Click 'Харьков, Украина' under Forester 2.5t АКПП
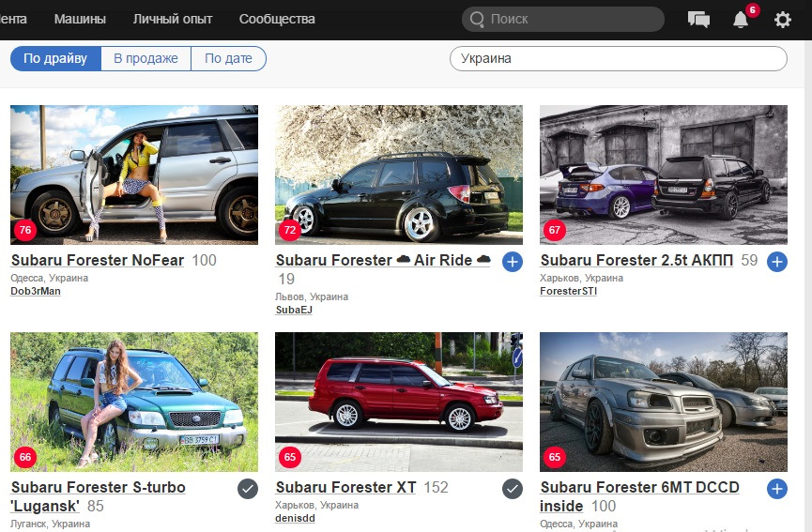 [582, 278]
